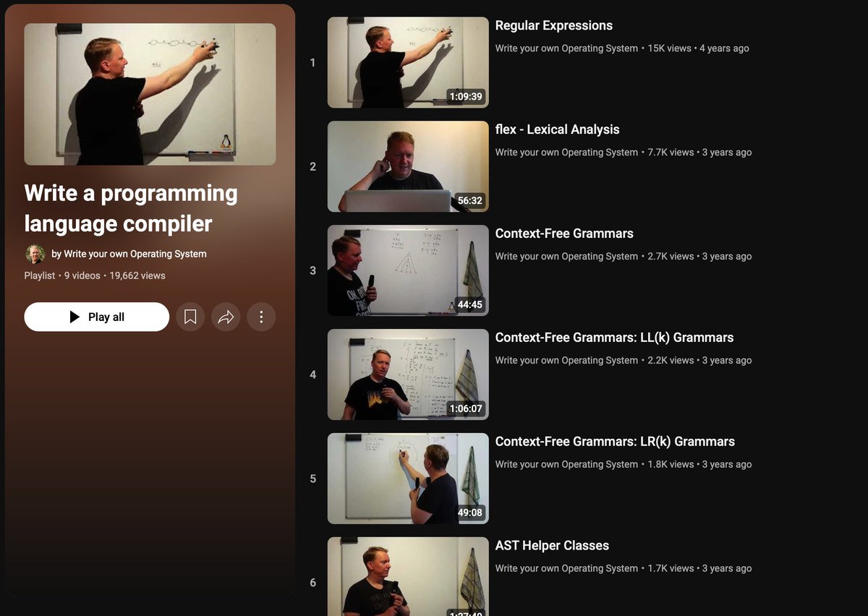Open the LL(k) Grammars video thumbnail
Image resolution: width=868 pixels, height=616 pixels.
click(x=408, y=375)
